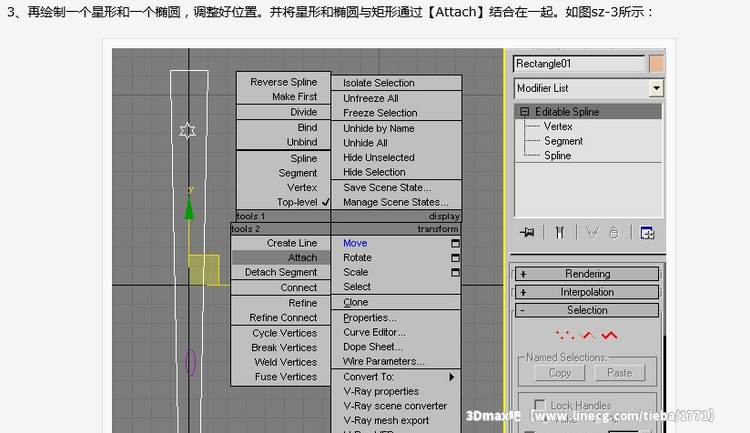This screenshot has height=433, width=750.
Task: Toggle the Lock Handles checkbox
Action: tap(541, 405)
